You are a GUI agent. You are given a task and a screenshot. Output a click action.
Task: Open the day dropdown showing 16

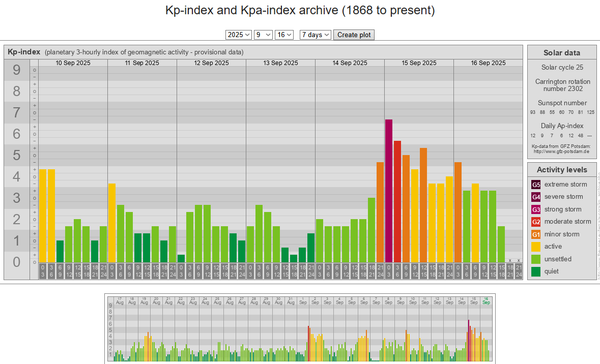284,35
